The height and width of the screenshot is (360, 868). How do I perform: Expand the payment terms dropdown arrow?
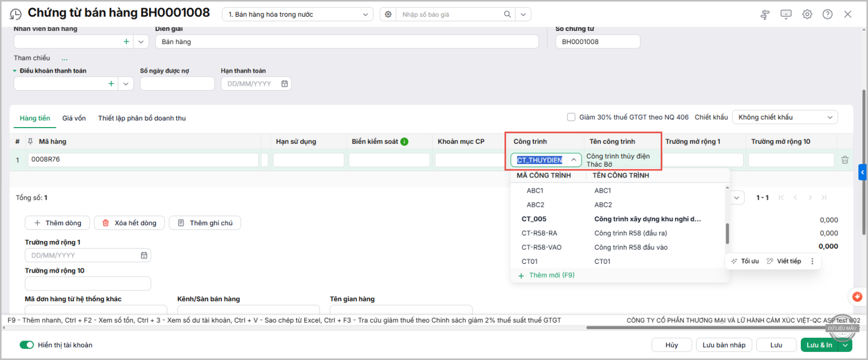(126, 84)
